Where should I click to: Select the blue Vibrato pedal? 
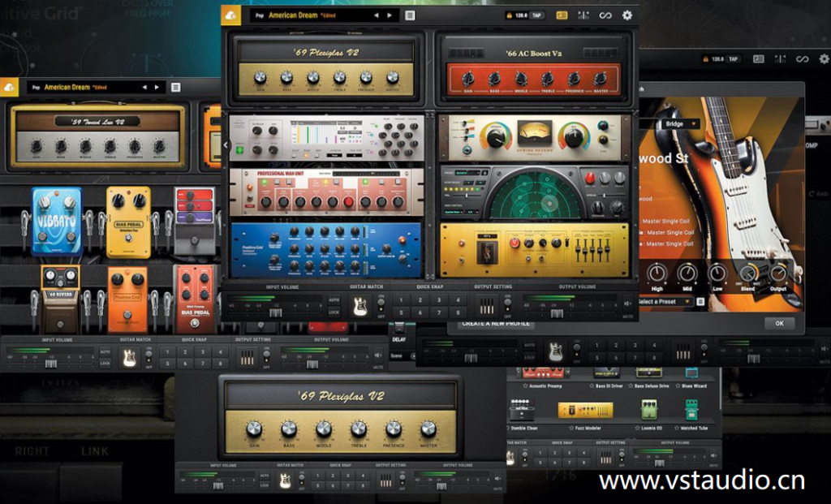pos(57,222)
